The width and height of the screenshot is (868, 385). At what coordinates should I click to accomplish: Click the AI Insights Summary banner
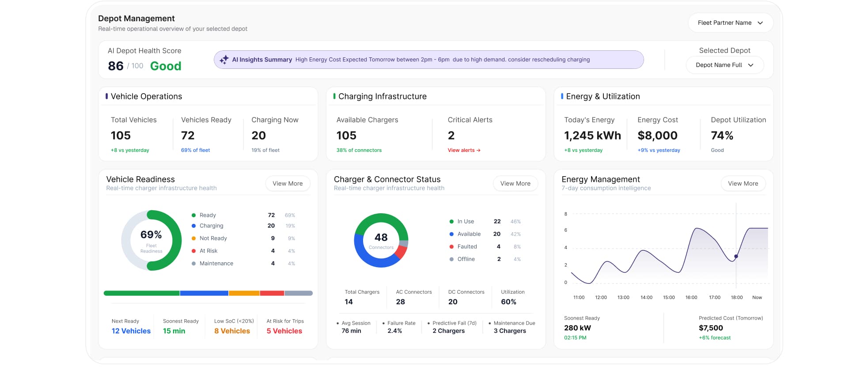[428, 60]
